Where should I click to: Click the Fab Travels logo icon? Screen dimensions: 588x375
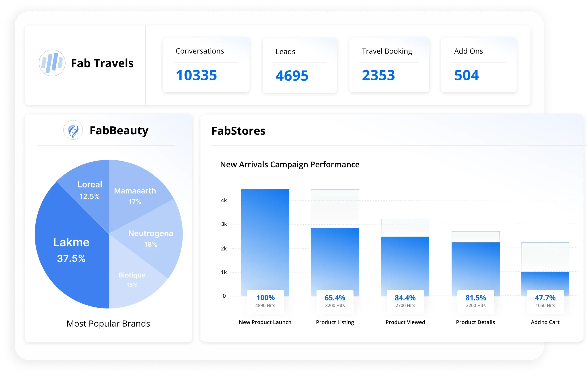(x=52, y=63)
